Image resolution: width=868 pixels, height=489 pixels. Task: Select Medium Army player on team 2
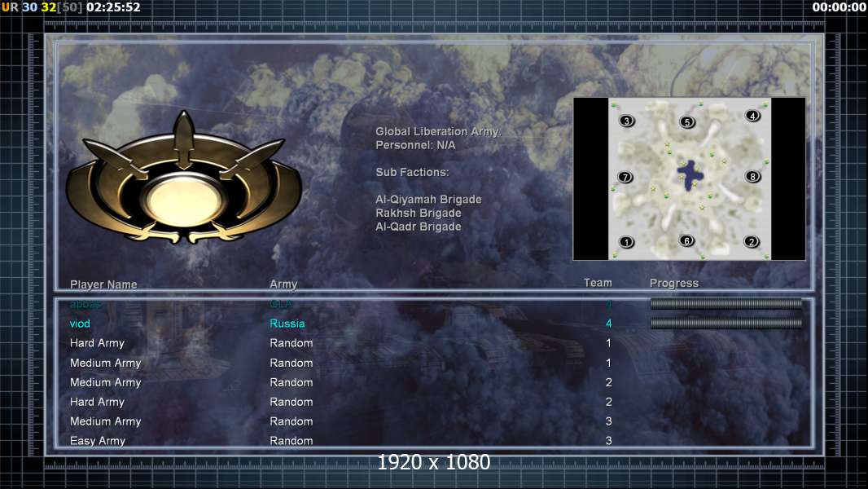105,383
